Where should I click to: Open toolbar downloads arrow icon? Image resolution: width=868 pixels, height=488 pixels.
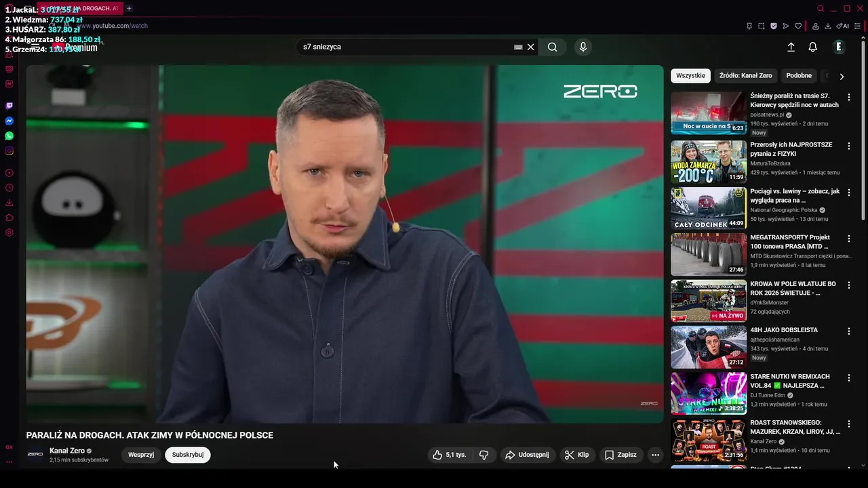(x=828, y=26)
